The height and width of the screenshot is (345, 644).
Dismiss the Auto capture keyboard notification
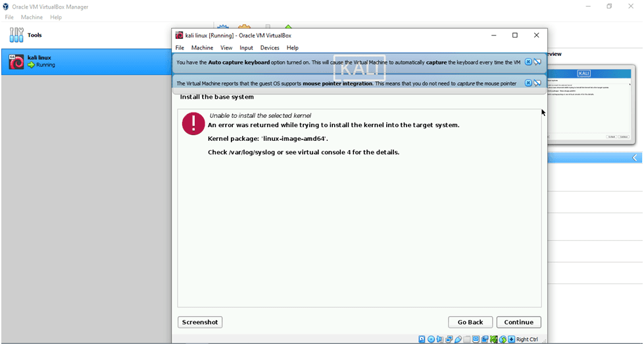[528, 62]
